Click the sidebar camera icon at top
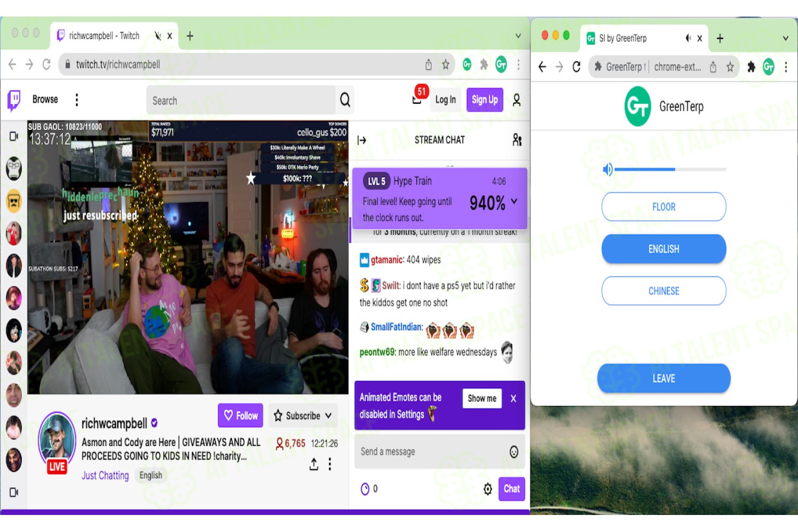Image resolution: width=798 pixels, height=532 pixels. tap(14, 137)
